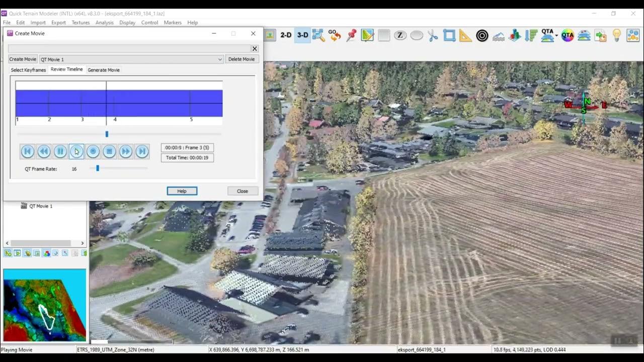Click the zoom-to-selection magnifier icon
This screenshot has height=362, width=644.
coord(318,35)
